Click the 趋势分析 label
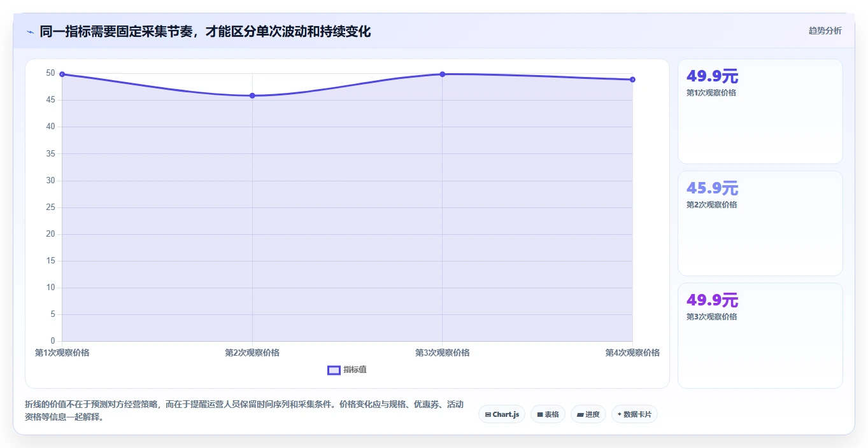This screenshot has height=448, width=868. [825, 31]
